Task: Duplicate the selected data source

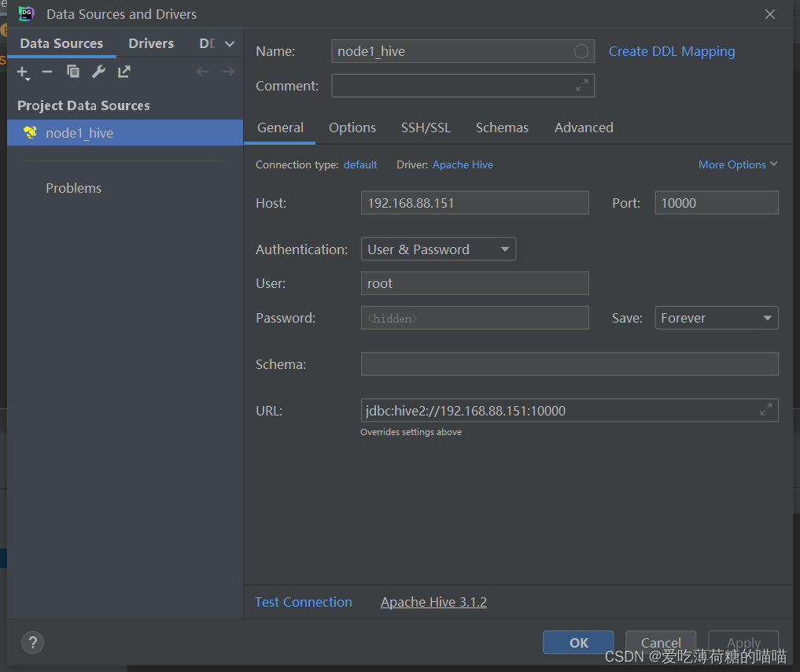Action: (73, 72)
